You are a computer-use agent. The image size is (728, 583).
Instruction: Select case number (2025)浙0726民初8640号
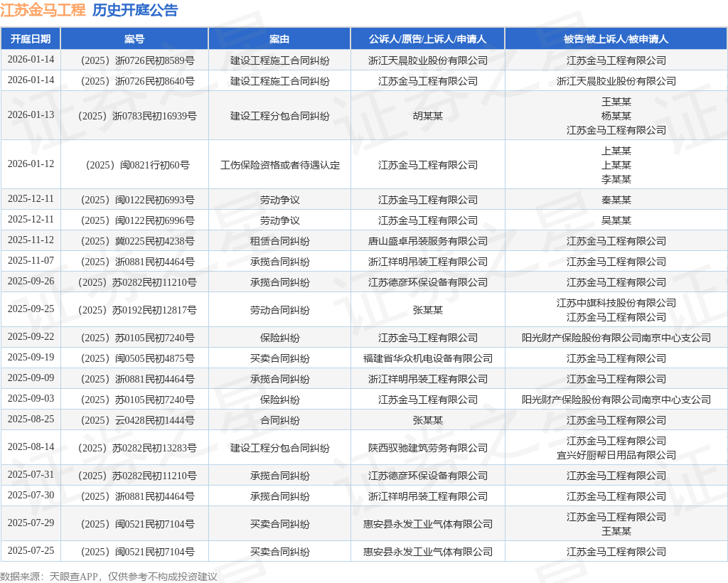click(x=137, y=81)
